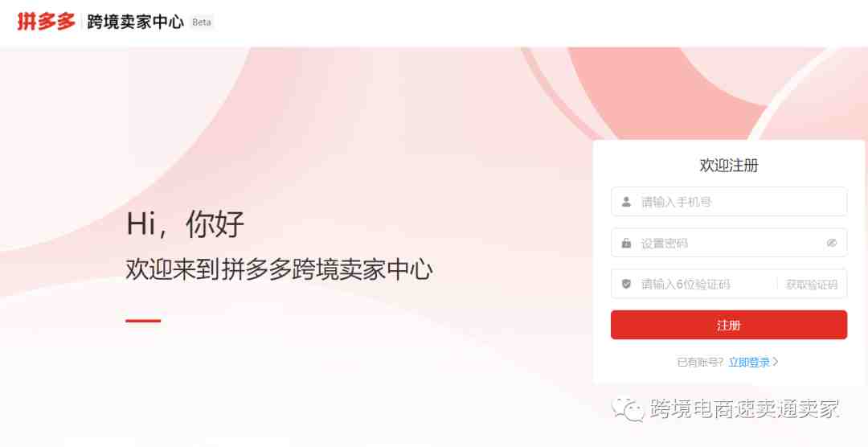
Task: Focus the 请输入6位验证码 code field
Action: click(693, 284)
